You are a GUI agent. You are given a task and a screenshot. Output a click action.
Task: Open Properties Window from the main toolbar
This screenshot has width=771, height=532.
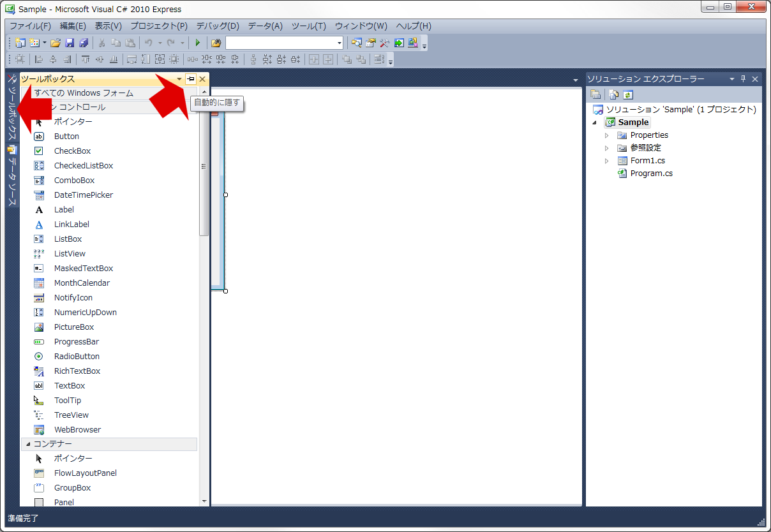coord(370,43)
